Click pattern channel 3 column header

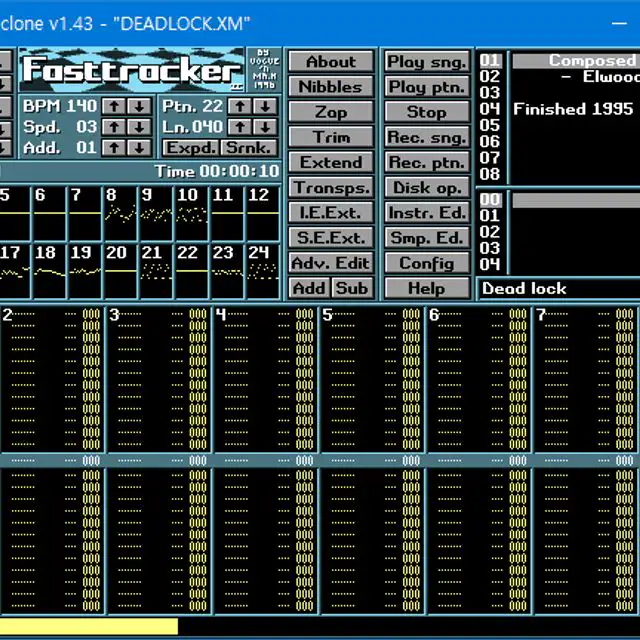point(114,315)
